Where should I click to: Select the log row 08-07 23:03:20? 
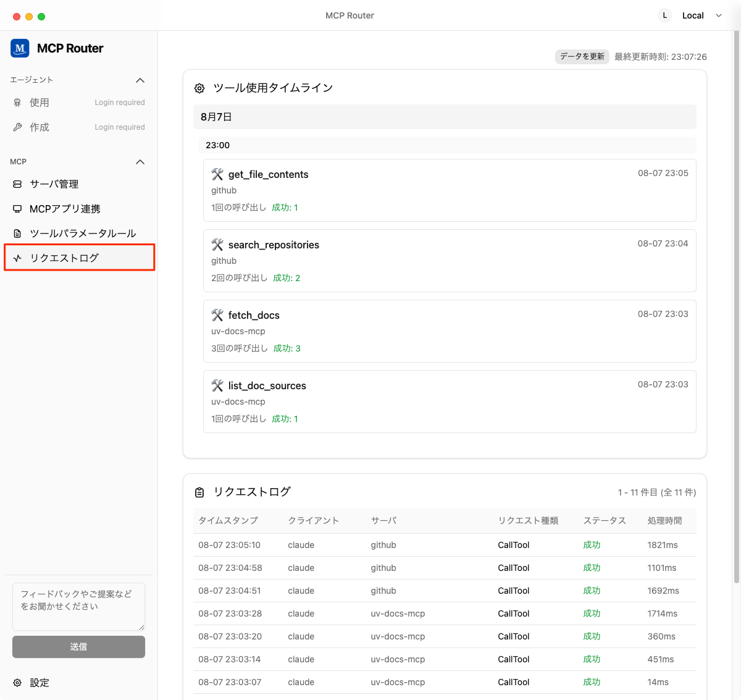point(445,636)
